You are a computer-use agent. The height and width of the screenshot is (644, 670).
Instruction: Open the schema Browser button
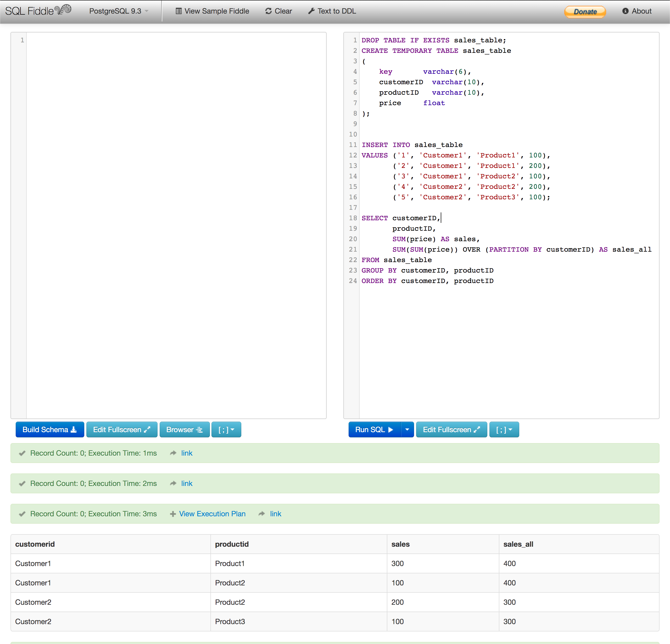[185, 430]
